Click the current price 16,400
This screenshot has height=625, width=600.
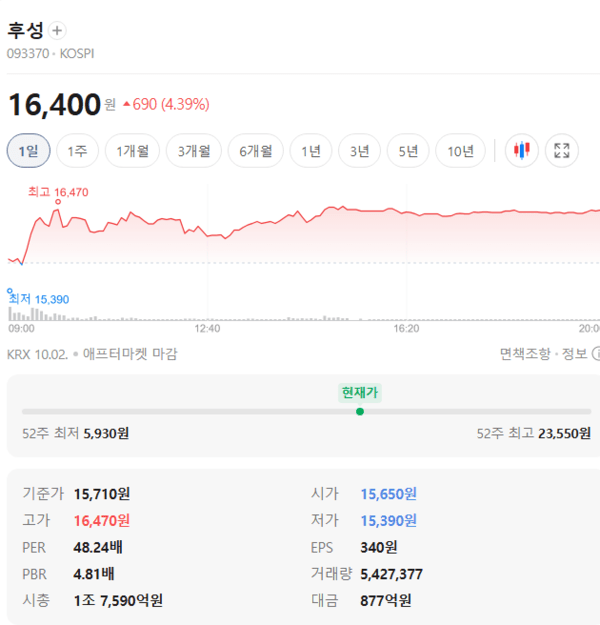click(55, 104)
